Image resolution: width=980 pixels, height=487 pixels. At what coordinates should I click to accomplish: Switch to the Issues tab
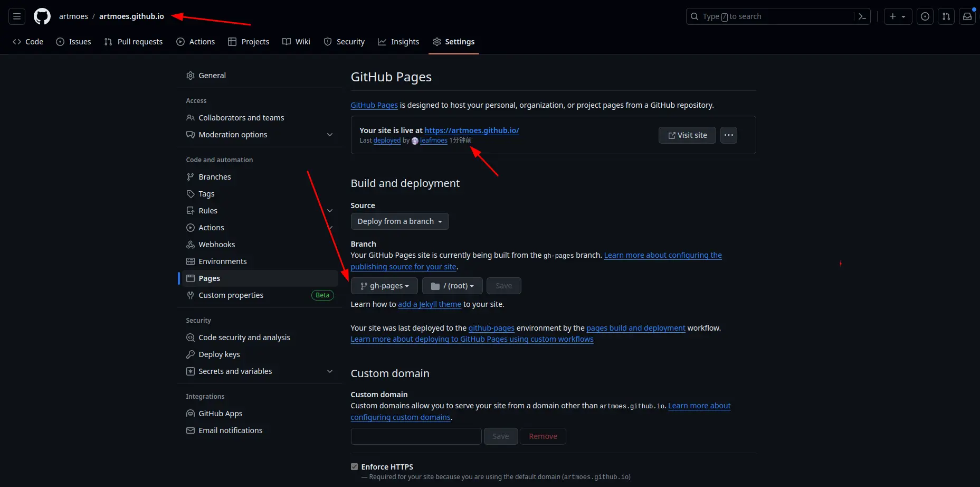coord(73,42)
